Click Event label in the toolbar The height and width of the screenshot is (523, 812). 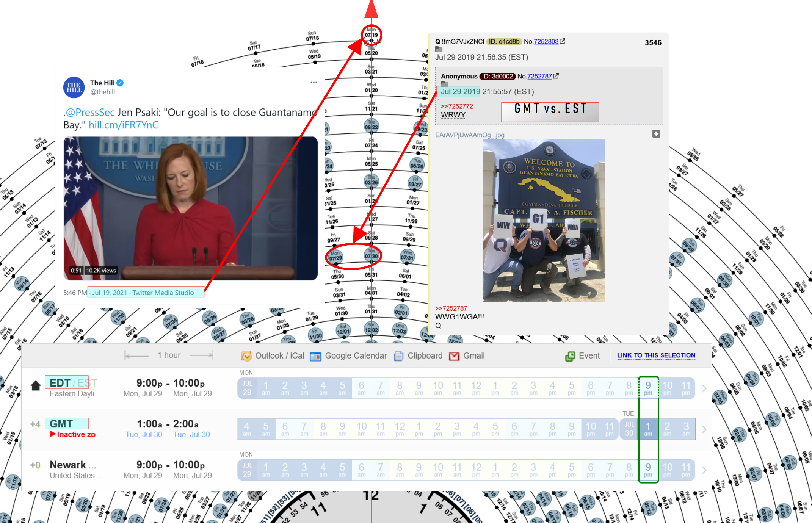tap(589, 356)
